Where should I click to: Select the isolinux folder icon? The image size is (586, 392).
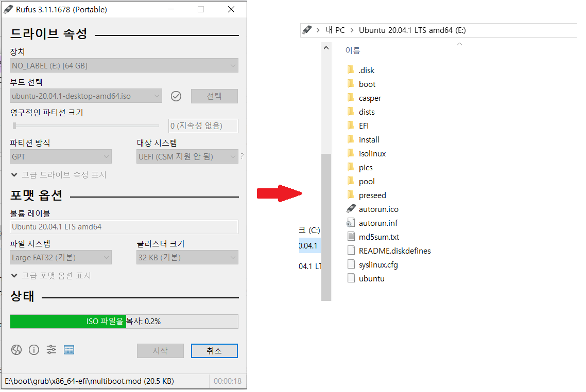[x=351, y=153]
